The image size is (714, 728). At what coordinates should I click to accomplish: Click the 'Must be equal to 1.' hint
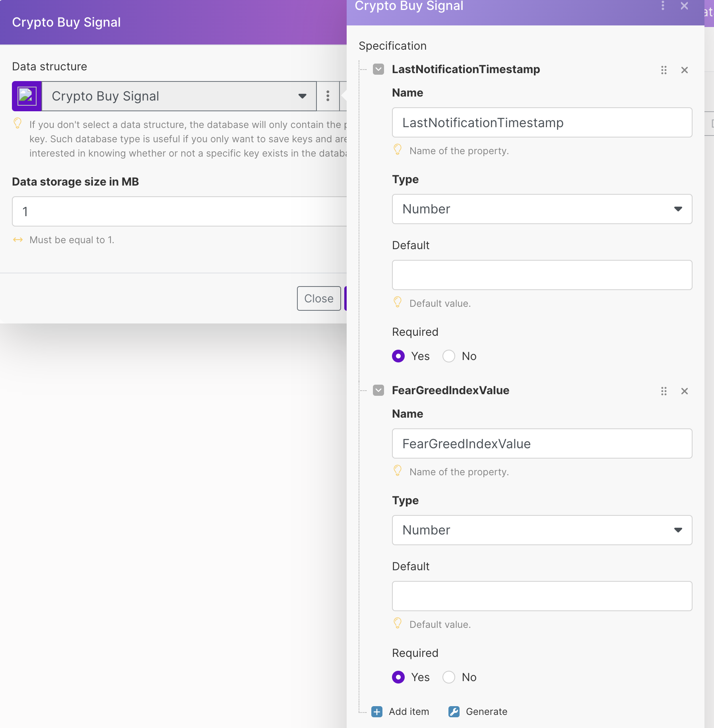72,240
